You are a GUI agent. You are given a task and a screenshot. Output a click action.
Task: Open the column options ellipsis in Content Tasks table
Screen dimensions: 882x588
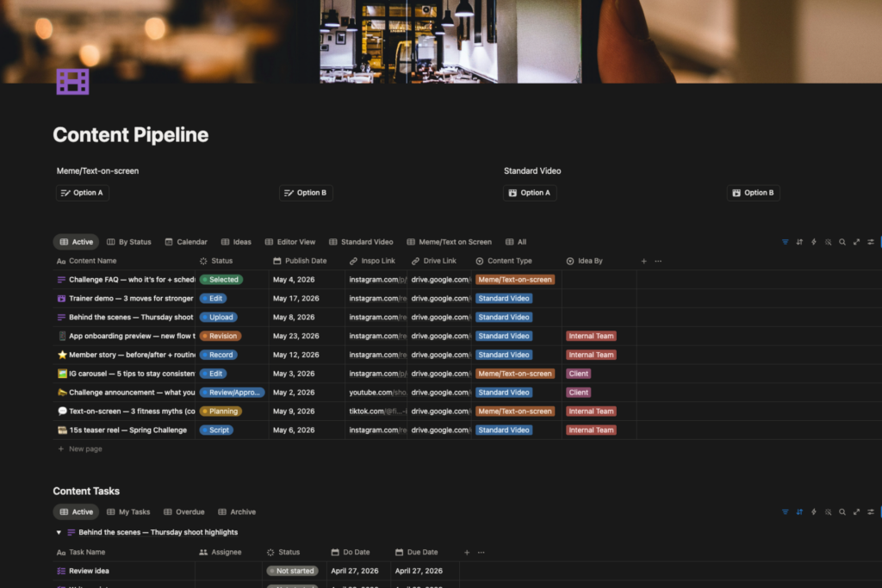click(x=481, y=553)
